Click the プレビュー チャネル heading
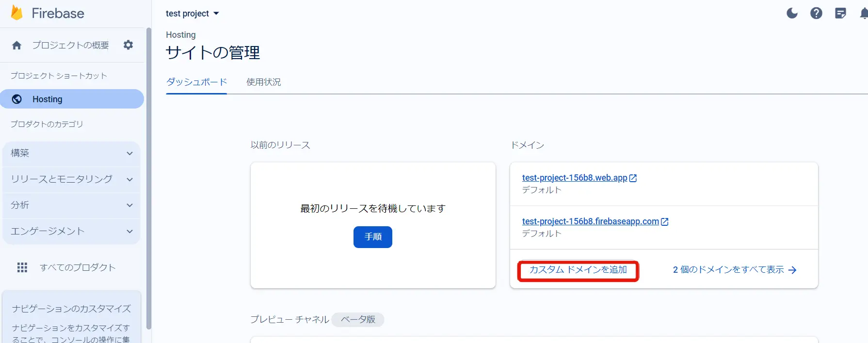Screen dimensions: 868x343 click(x=289, y=320)
